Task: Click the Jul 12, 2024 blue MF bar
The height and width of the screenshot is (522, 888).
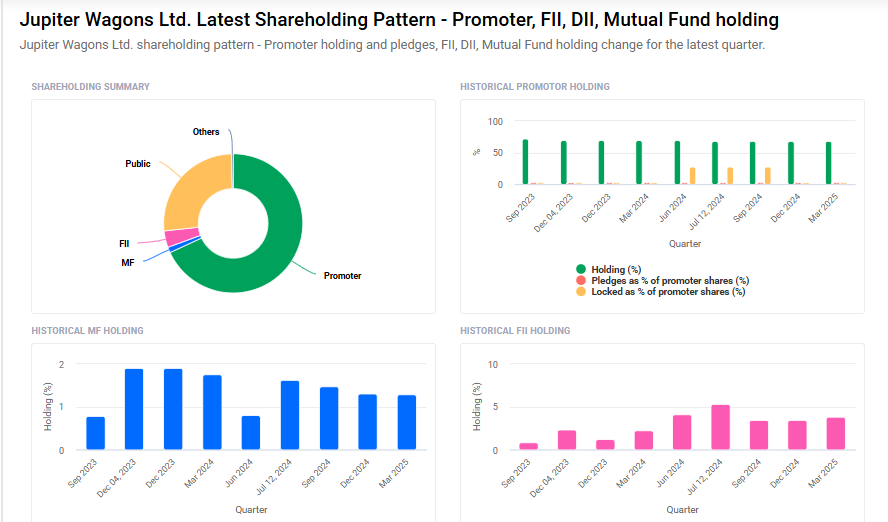Action: click(290, 415)
